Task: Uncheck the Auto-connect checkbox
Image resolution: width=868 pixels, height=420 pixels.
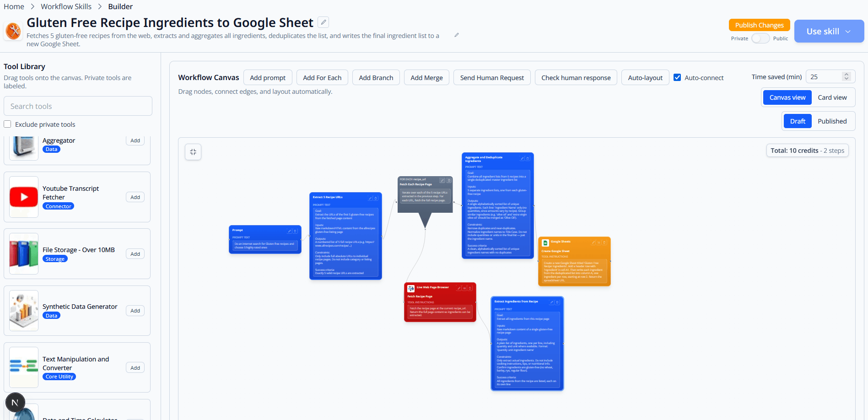Action: pos(677,77)
